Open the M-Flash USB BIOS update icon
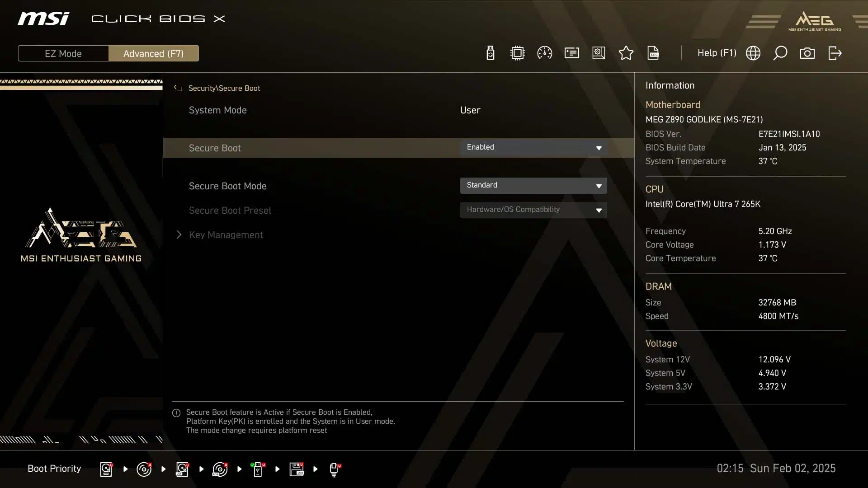Viewport: 868px width, 488px height. point(491,53)
